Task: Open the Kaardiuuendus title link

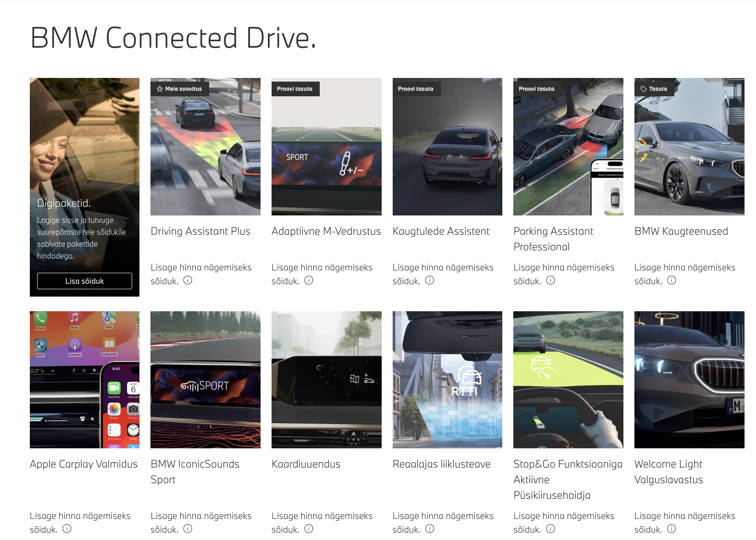Action: pos(306,464)
